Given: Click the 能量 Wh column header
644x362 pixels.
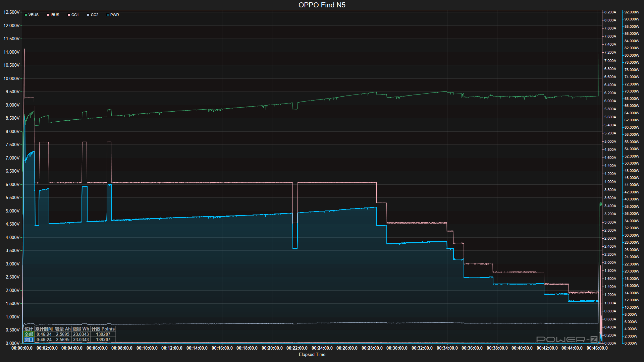Looking at the screenshot, I should (x=81, y=329).
